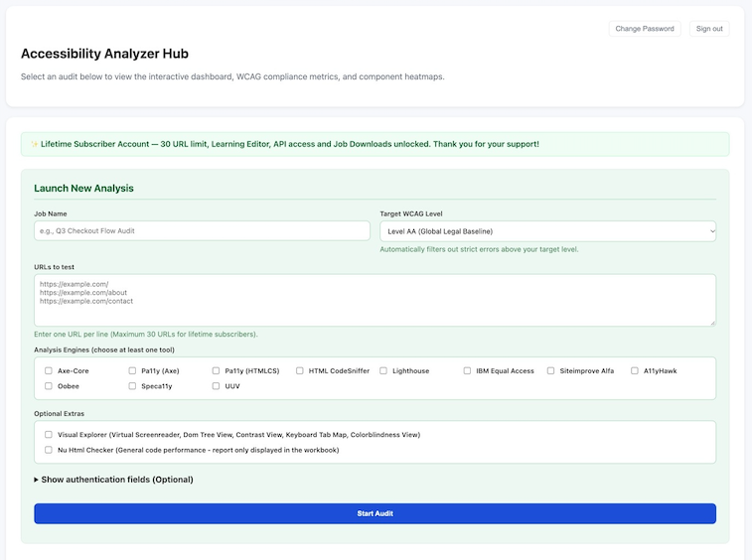Check IBM Equal Access engine

coord(467,370)
